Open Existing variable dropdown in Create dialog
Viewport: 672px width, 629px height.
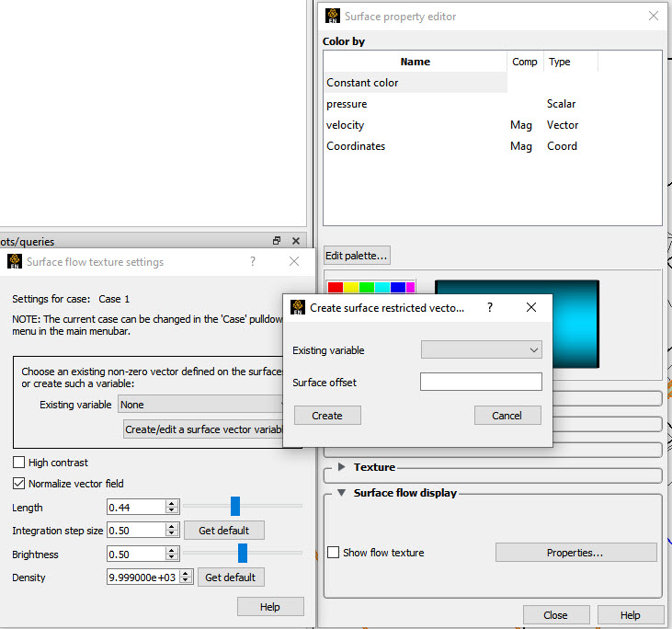(x=482, y=349)
